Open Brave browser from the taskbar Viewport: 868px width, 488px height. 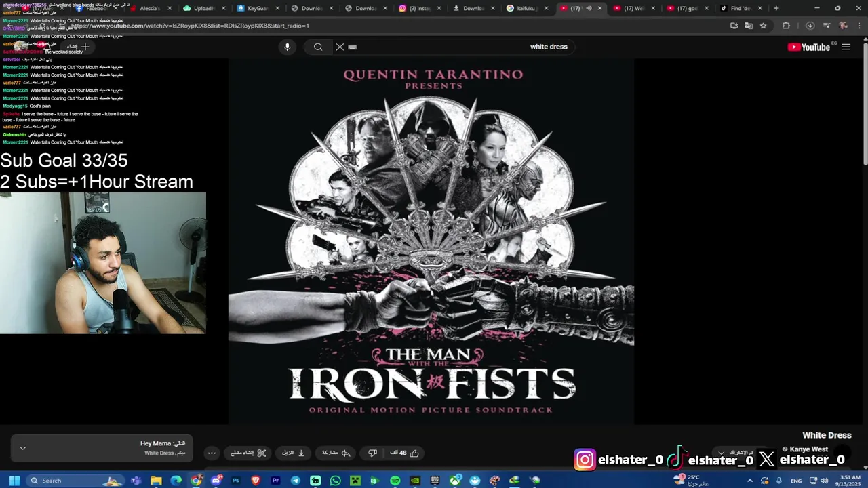[x=256, y=481]
